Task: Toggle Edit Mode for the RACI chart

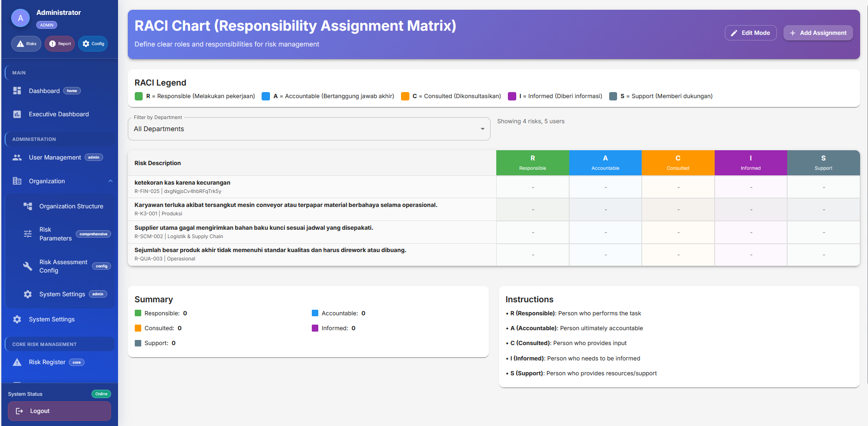Action: (x=750, y=33)
